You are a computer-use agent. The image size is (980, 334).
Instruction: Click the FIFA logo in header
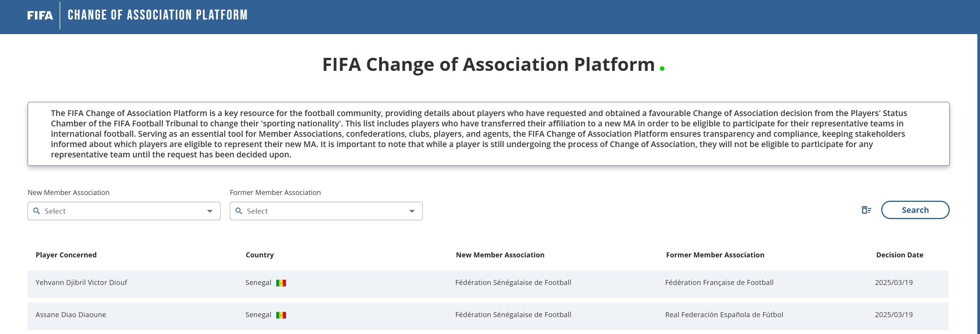tap(40, 15)
